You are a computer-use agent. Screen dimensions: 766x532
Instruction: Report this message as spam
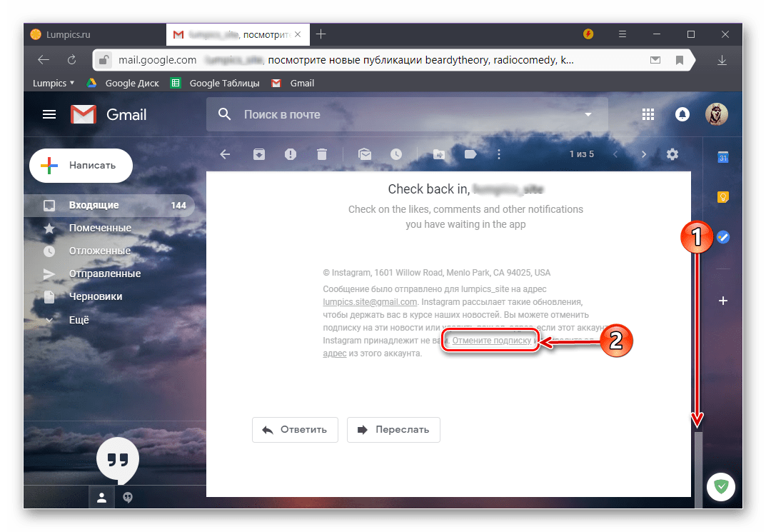[290, 154]
